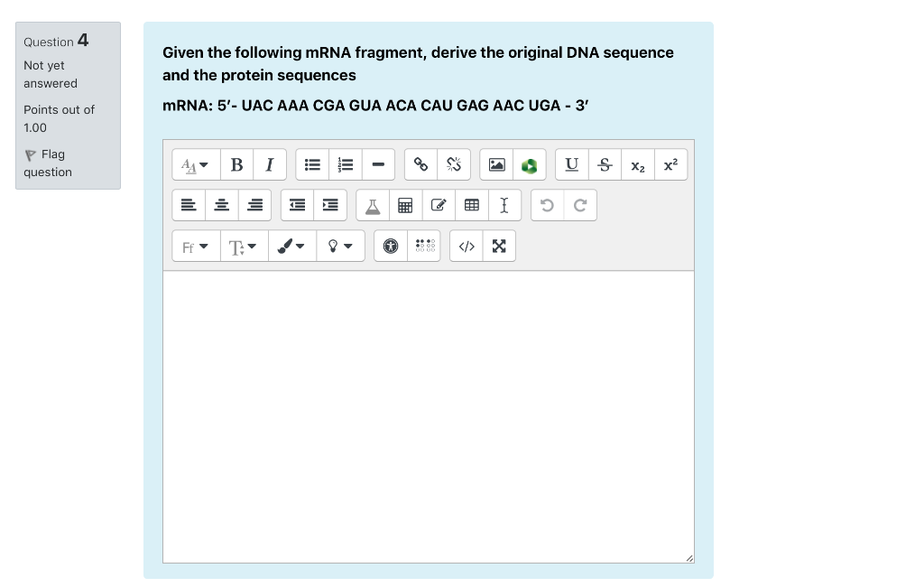Indent the current paragraph
Viewport: 924px width, 587px height.
pos(330,205)
